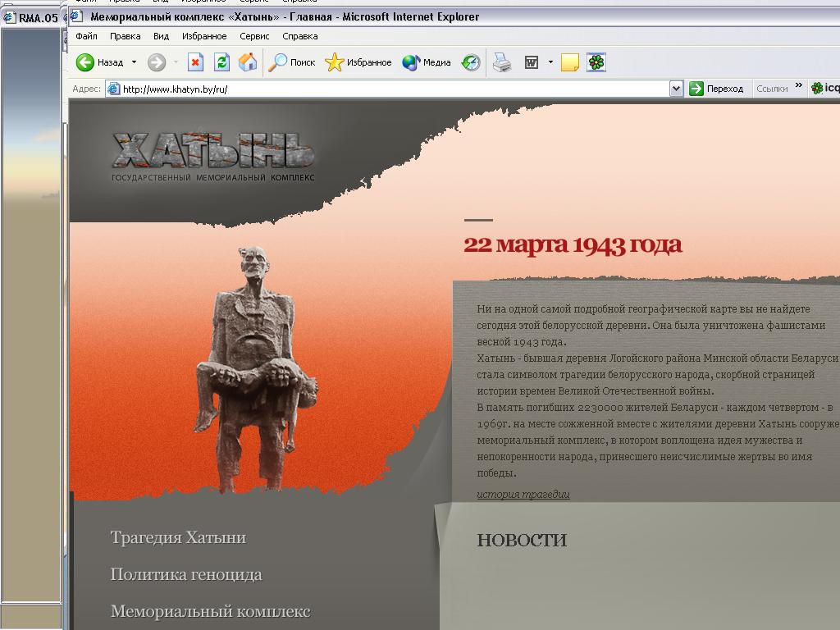Open the Справка menu
This screenshot has height=630, width=840.
300,36
